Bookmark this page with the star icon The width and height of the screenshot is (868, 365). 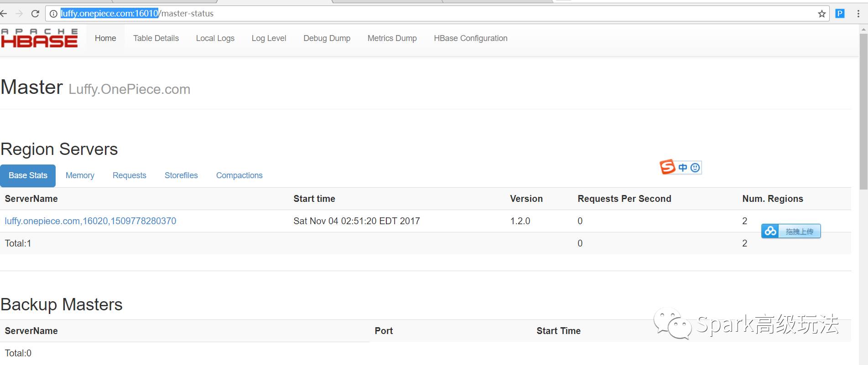[x=821, y=14]
